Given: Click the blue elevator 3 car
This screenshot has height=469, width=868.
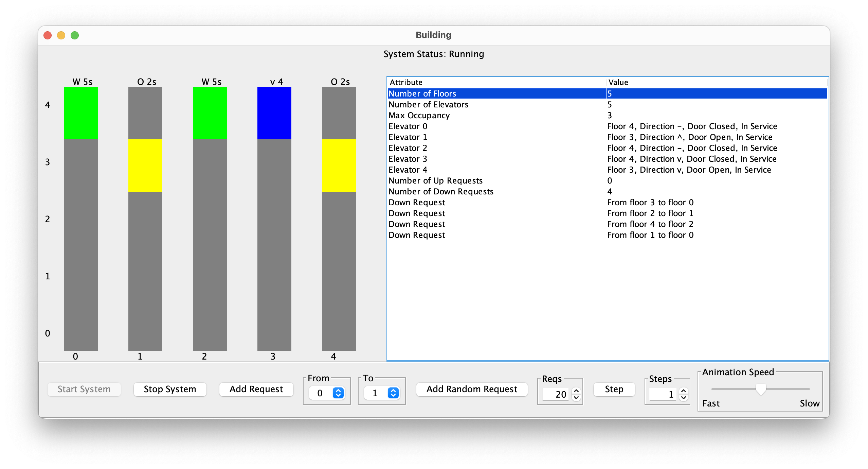Looking at the screenshot, I should (x=274, y=113).
